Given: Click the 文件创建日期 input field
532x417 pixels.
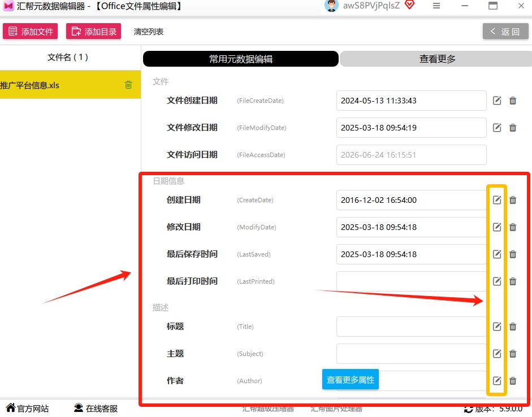Looking at the screenshot, I should coord(411,101).
